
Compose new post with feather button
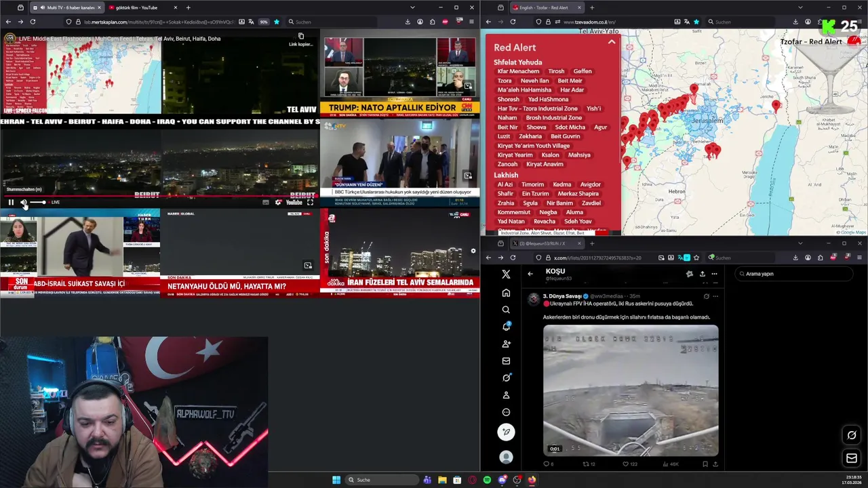(506, 432)
